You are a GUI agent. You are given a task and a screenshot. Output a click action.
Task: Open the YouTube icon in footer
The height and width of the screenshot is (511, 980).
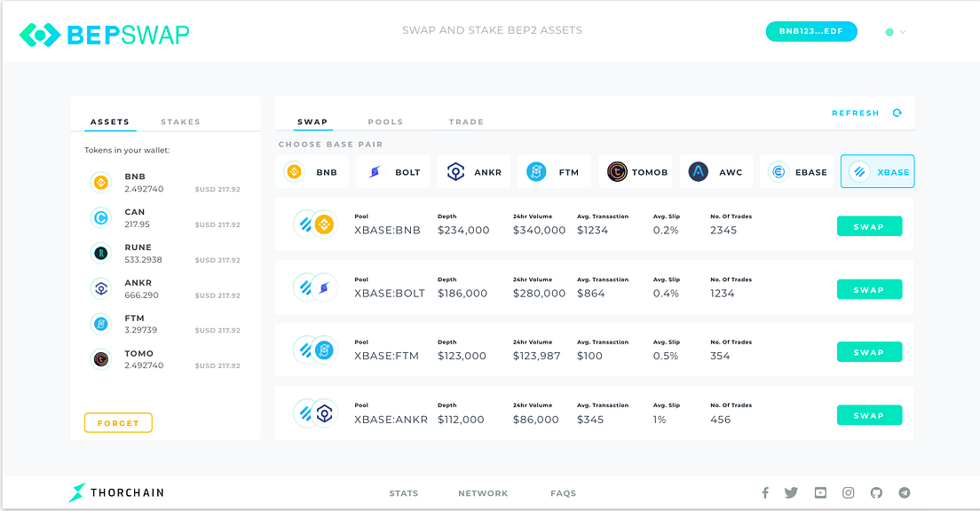tap(820, 493)
